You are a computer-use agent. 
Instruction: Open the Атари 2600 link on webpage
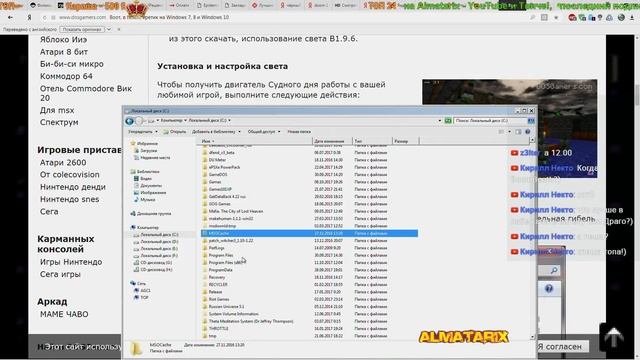coord(63,162)
